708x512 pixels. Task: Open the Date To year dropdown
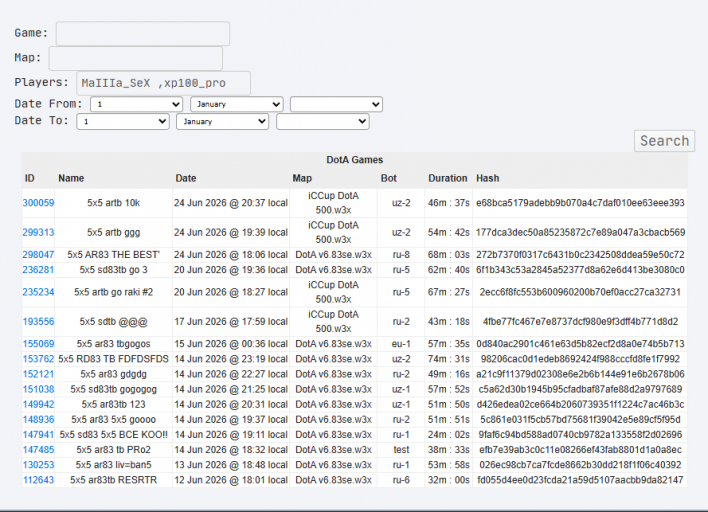(x=323, y=121)
